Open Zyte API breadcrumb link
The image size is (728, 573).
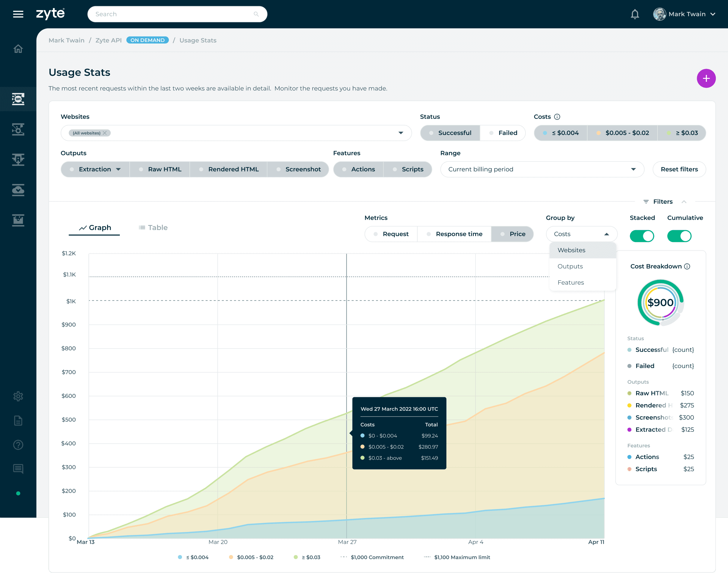point(108,40)
